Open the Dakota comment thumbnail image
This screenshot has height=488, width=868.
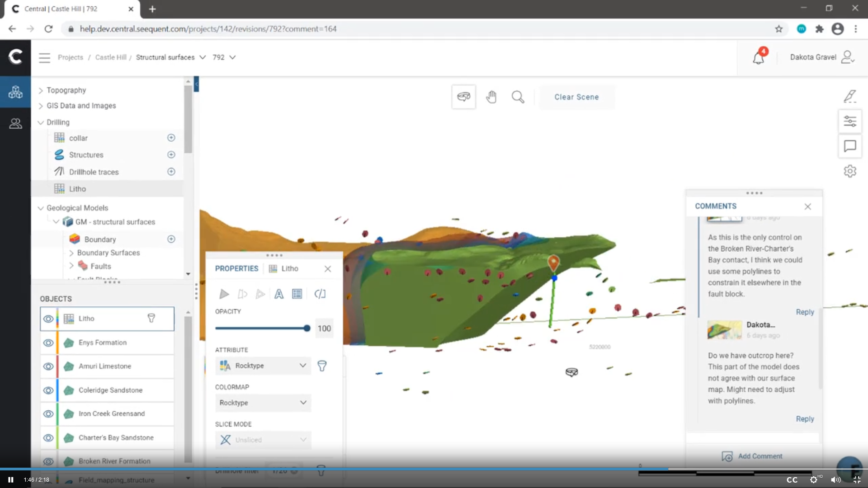(724, 330)
